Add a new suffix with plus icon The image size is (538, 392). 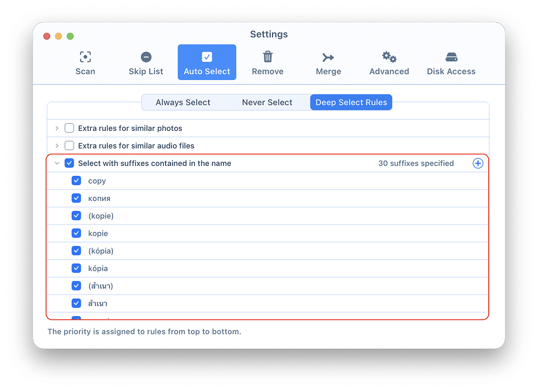478,164
